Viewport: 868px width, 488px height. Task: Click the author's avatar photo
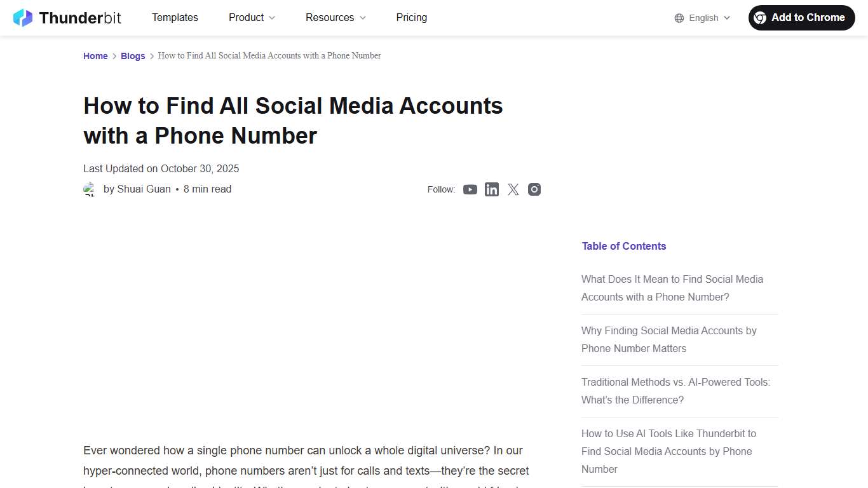[x=90, y=189]
